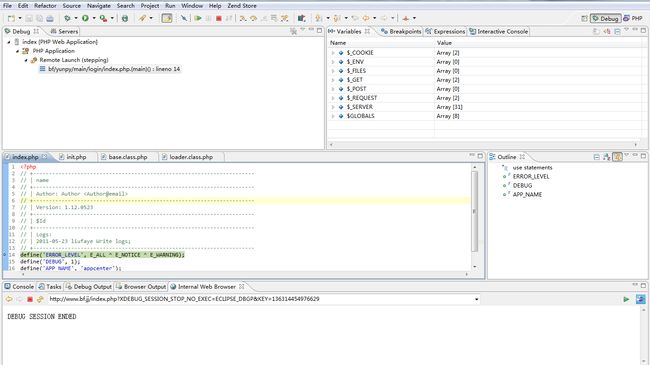Image resolution: width=650 pixels, height=365 pixels.
Task: Switch to the Breakpoints tab
Action: pyautogui.click(x=401, y=31)
